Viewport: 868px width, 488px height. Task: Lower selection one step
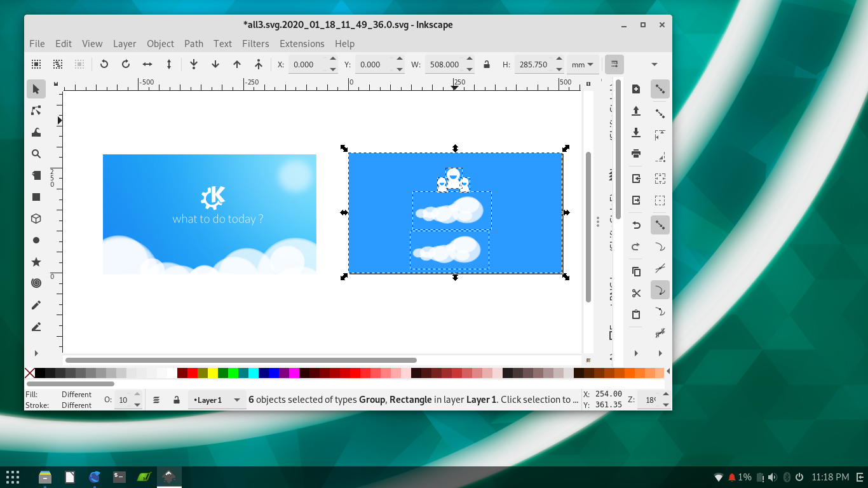tap(215, 64)
